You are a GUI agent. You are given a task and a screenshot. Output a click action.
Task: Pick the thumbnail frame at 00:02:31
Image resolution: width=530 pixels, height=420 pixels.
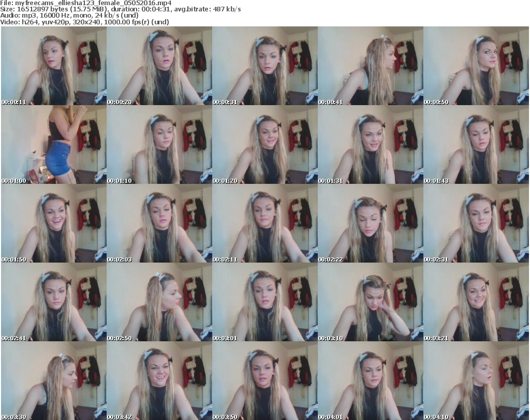click(476, 224)
